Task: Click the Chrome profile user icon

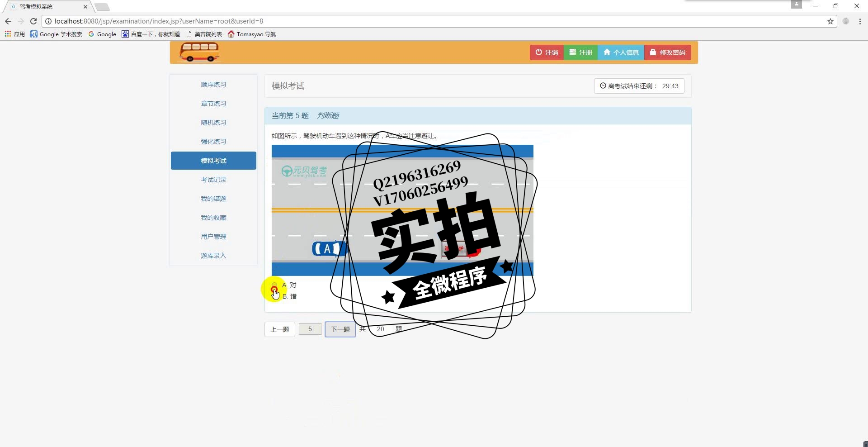Action: pyautogui.click(x=797, y=4)
